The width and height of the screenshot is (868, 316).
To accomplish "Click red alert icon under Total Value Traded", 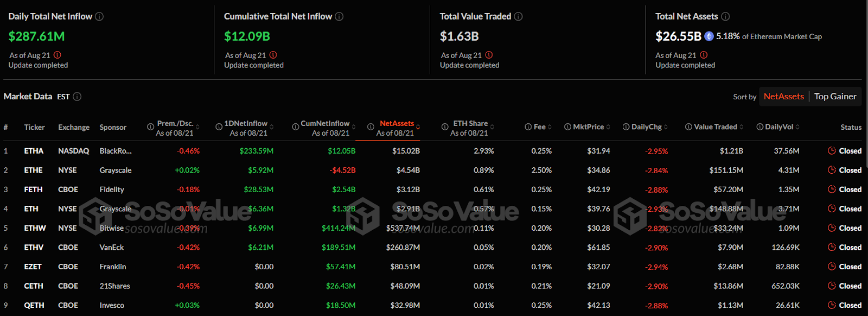I will coord(489,55).
